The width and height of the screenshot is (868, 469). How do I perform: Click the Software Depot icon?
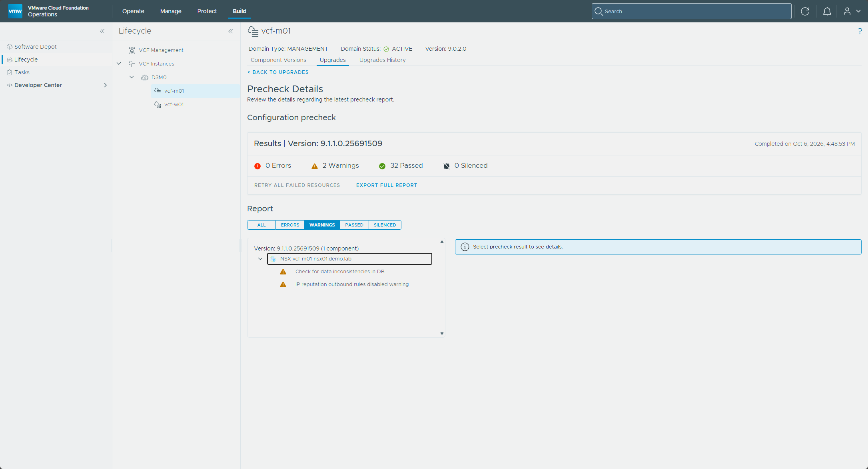(x=10, y=47)
